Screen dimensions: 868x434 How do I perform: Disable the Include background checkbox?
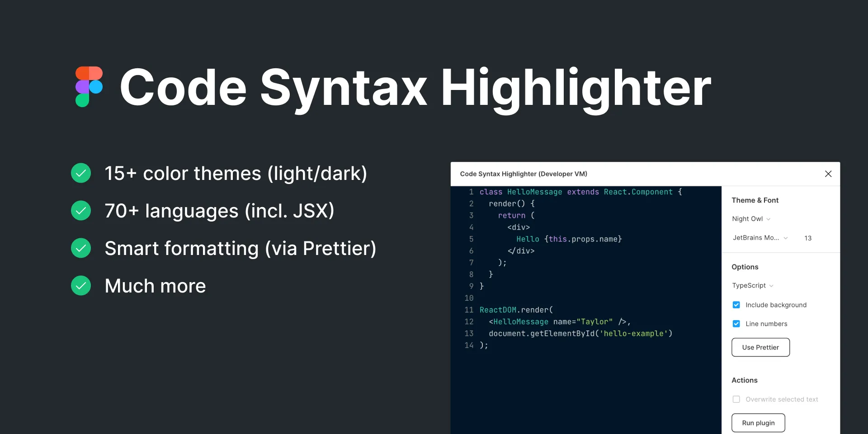(x=736, y=305)
